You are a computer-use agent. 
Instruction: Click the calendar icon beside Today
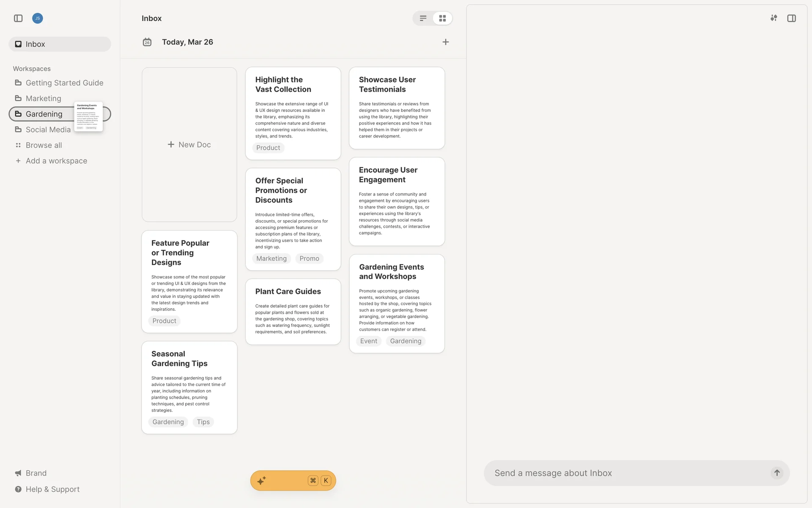point(147,42)
